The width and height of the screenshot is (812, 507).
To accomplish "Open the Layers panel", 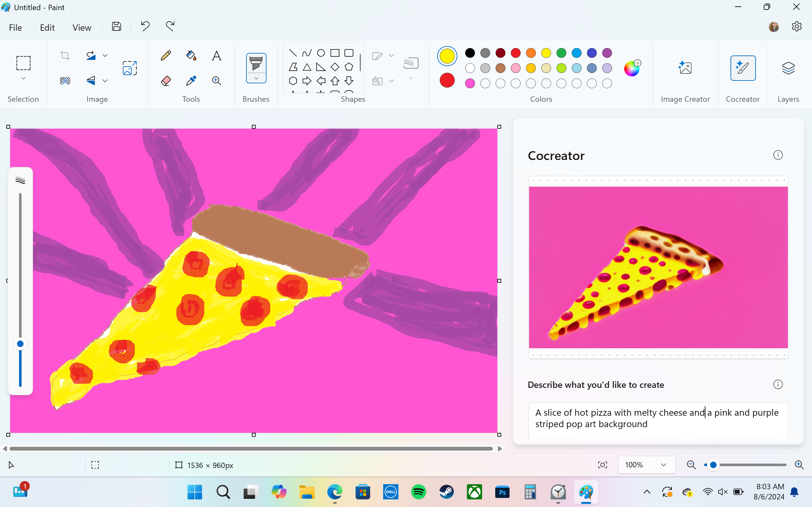I will coord(788,68).
